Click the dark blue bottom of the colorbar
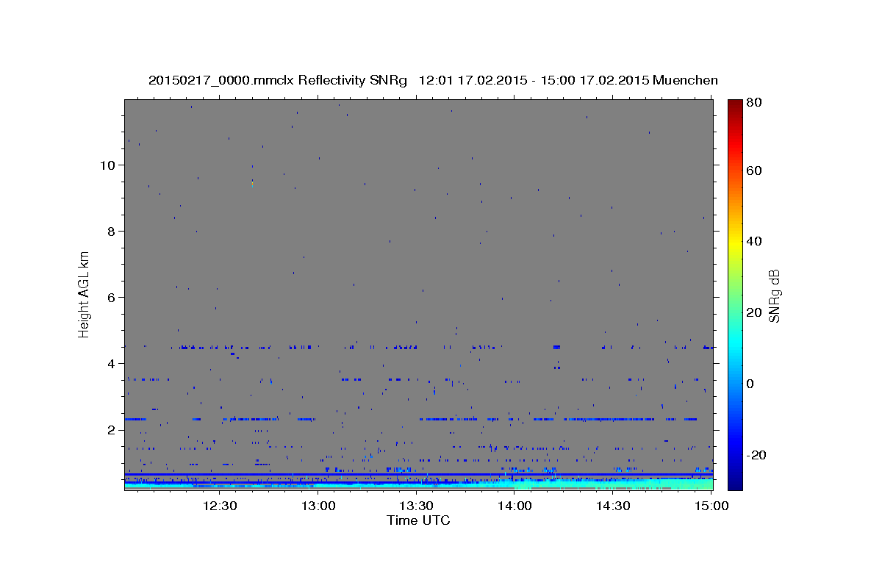The height and width of the screenshot is (588, 882). [x=735, y=481]
